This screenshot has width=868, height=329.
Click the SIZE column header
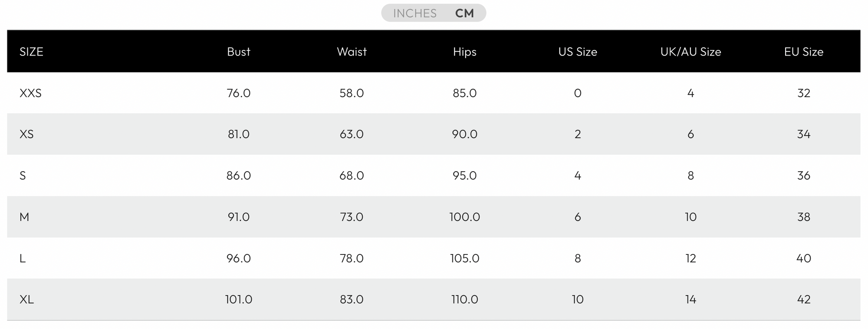(x=31, y=52)
